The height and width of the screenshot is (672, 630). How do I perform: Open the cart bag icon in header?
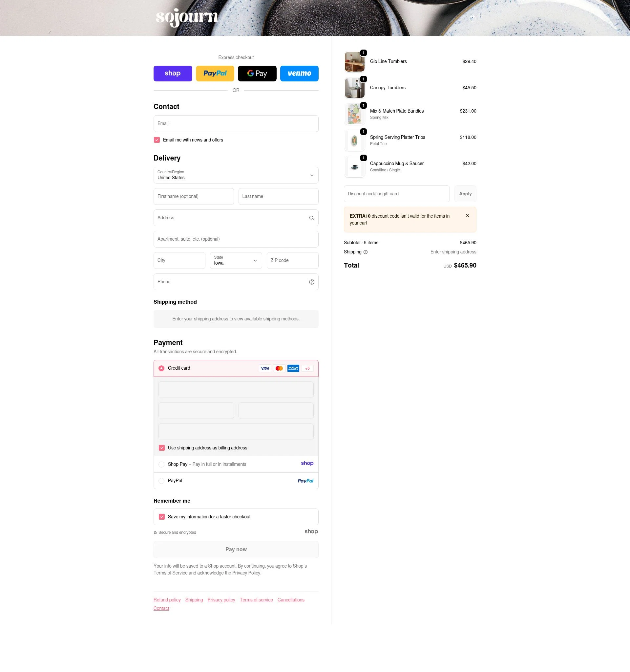tap(472, 18)
